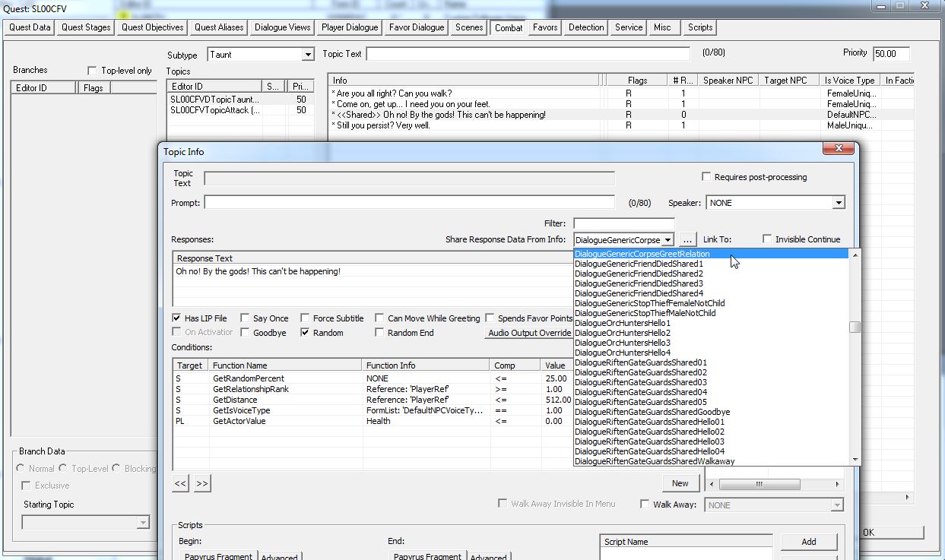Viewport: 945px width, 560px height.
Task: Select info 'Still you persist? Very well.'
Action: [x=620, y=125]
